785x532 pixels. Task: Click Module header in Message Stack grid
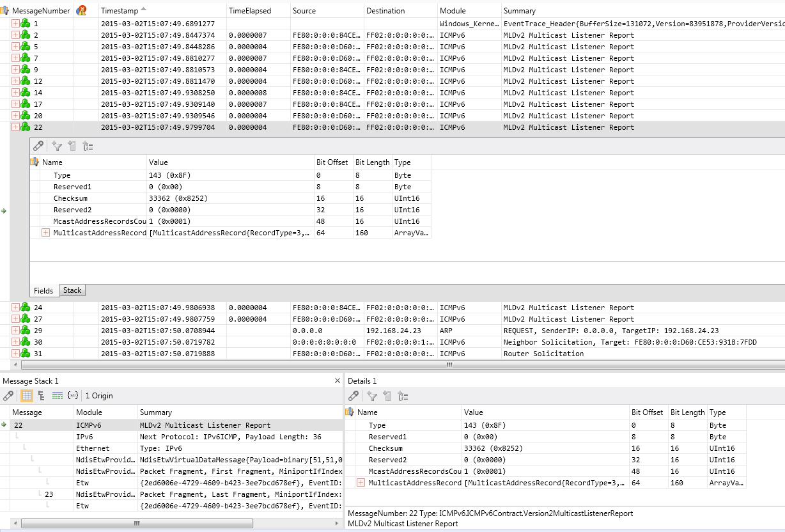pos(105,412)
